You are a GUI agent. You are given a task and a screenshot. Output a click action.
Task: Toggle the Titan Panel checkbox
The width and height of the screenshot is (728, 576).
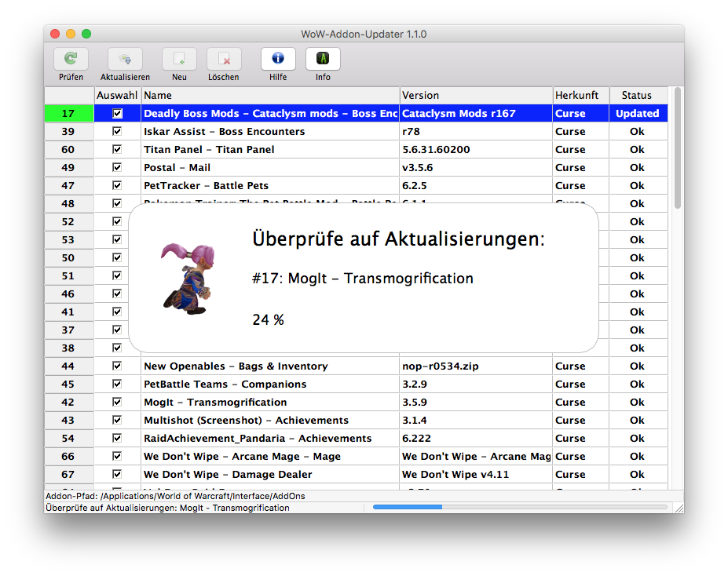click(117, 149)
